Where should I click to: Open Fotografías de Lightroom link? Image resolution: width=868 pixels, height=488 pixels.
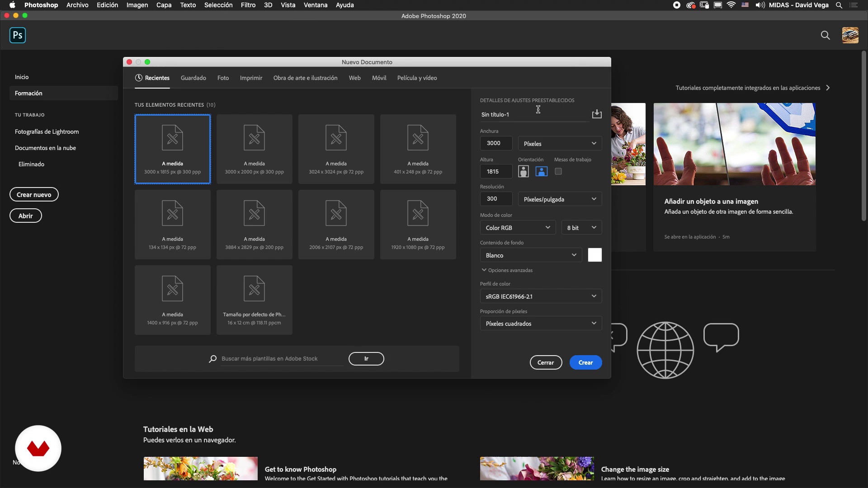[x=47, y=131]
